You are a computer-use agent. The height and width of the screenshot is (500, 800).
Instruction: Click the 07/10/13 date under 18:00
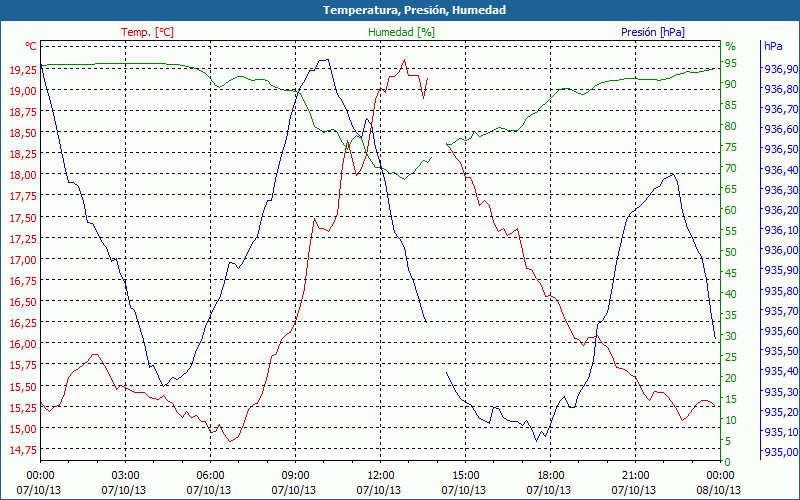pyautogui.click(x=548, y=490)
